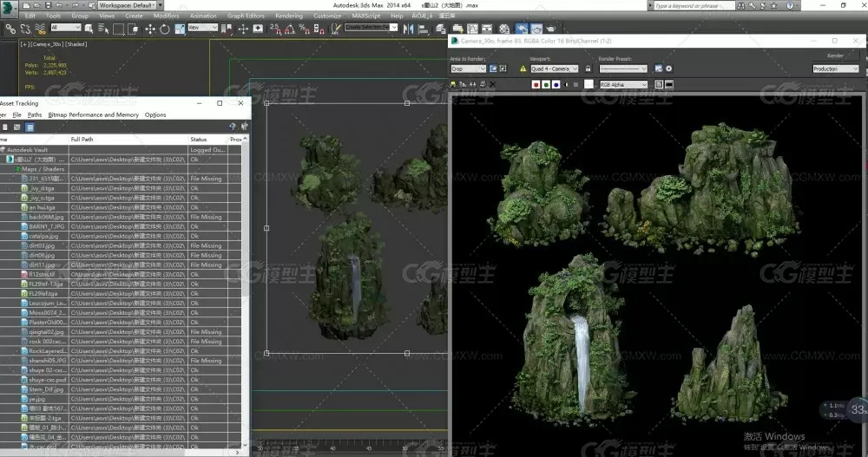Image resolution: width=868 pixels, height=457 pixels.
Task: Open the Customize menu
Action: pos(327,16)
